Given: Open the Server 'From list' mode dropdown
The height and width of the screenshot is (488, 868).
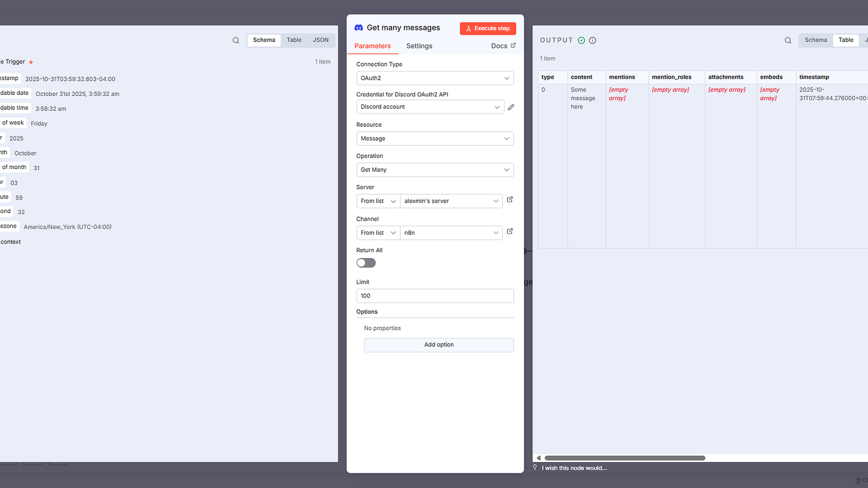Looking at the screenshot, I should pos(378,201).
